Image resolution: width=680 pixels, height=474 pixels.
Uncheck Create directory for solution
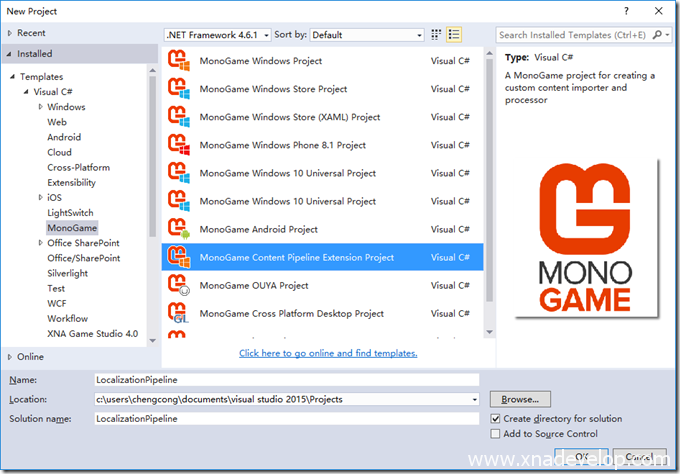496,419
